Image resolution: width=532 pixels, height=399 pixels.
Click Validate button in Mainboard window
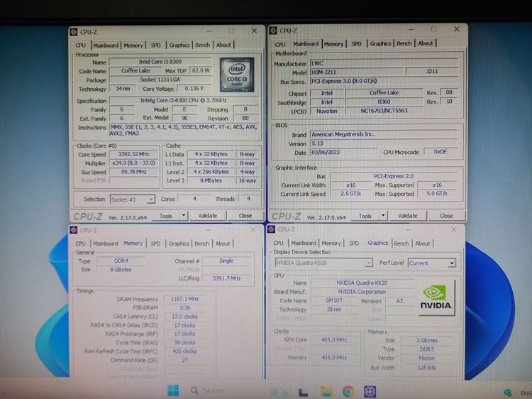click(407, 216)
